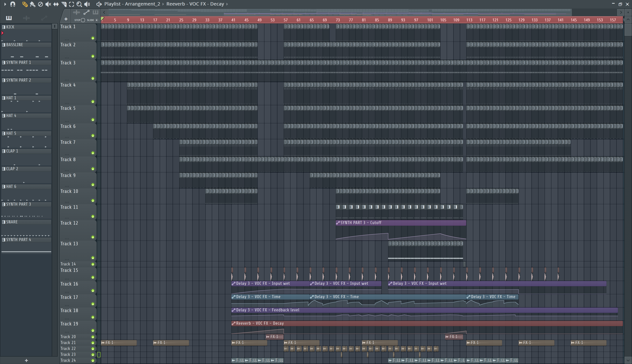The width and height of the screenshot is (632, 364).
Task: Click the speaker preview icon beside Playlist title
Action: coord(99,4)
